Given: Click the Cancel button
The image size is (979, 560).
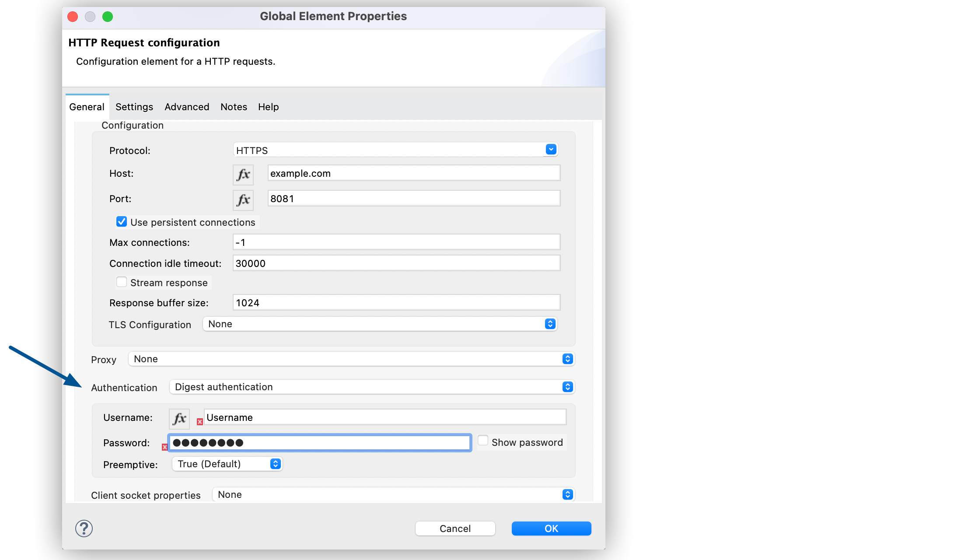Looking at the screenshot, I should 455,528.
